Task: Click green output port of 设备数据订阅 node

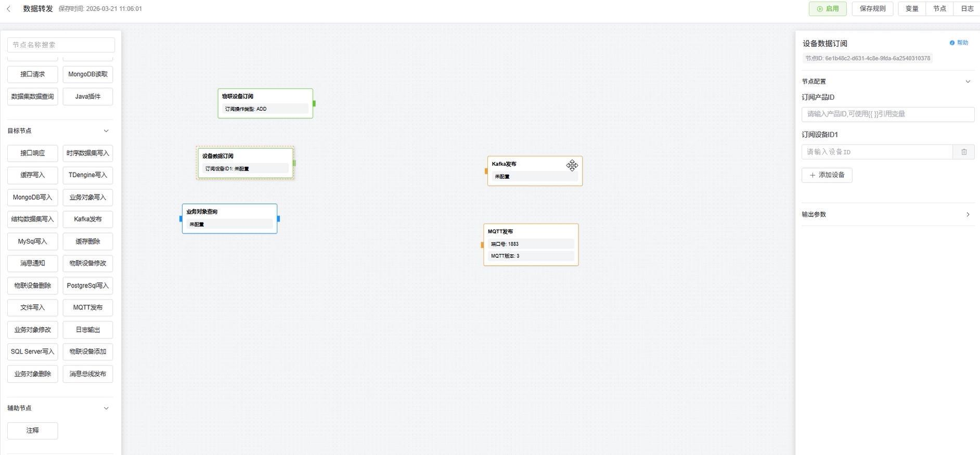Action: 294,163
